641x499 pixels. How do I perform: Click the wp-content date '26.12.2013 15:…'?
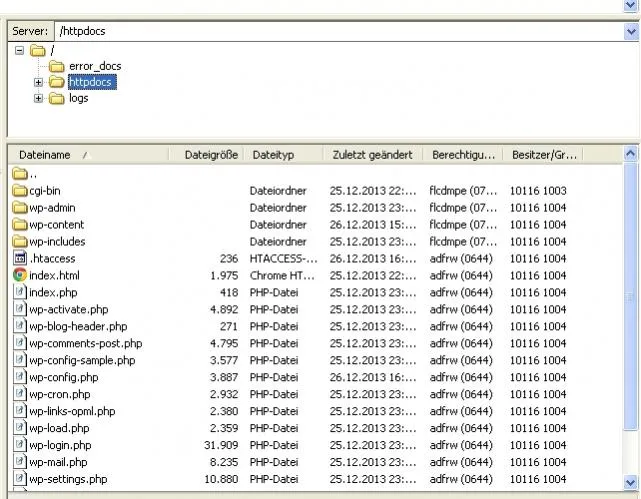373,225
